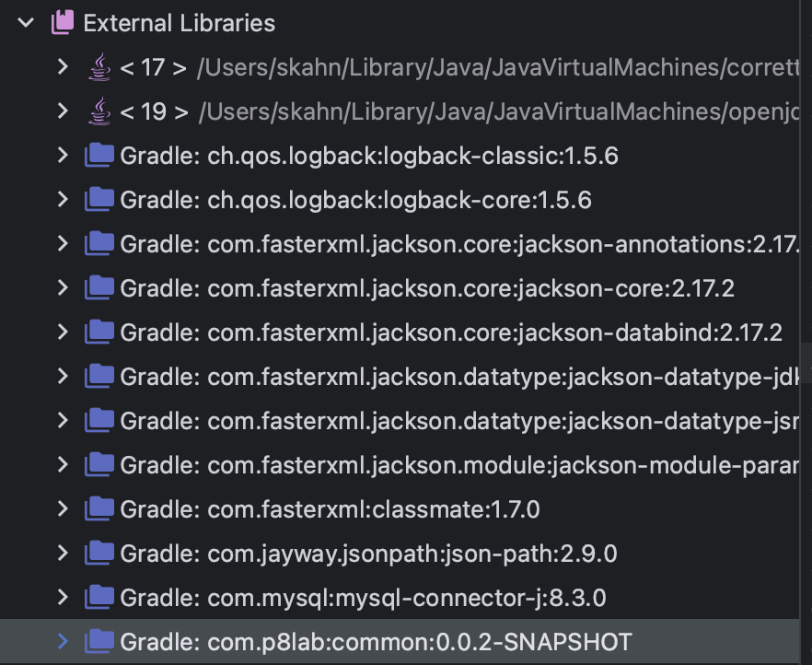Screen dimensions: 812x665
Task: Click the library icon of jackson-databind:2.17.2
Action: click(x=99, y=332)
